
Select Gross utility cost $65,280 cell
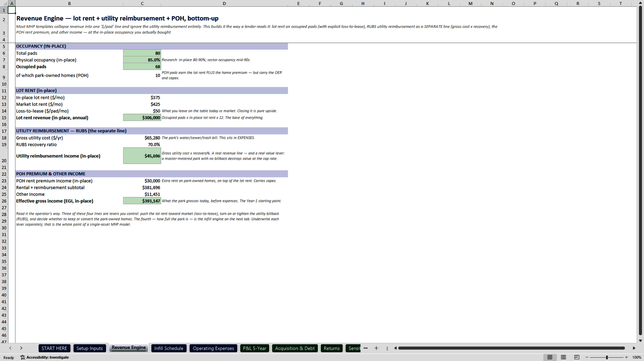pyautogui.click(x=142, y=138)
